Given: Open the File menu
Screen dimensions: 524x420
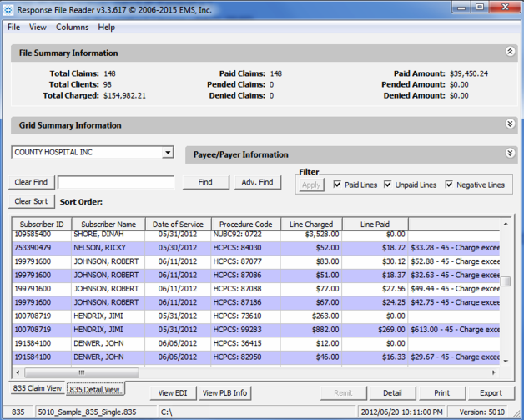Looking at the screenshot, I should [13, 27].
